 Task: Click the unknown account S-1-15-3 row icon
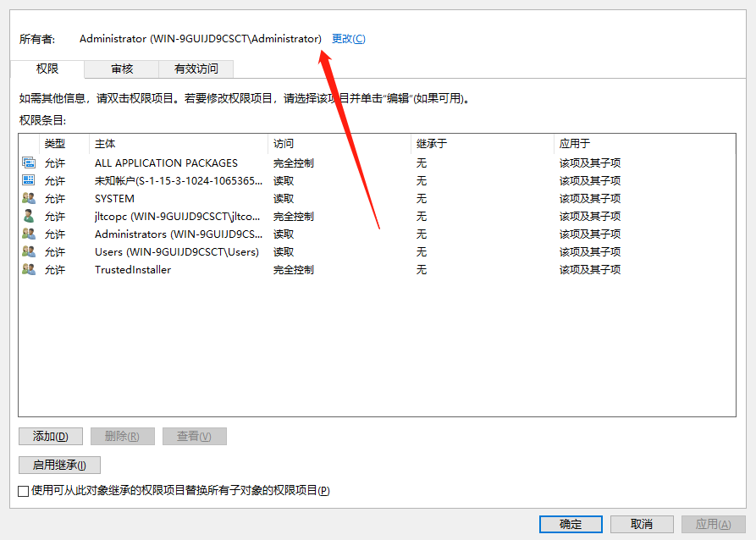(29, 180)
